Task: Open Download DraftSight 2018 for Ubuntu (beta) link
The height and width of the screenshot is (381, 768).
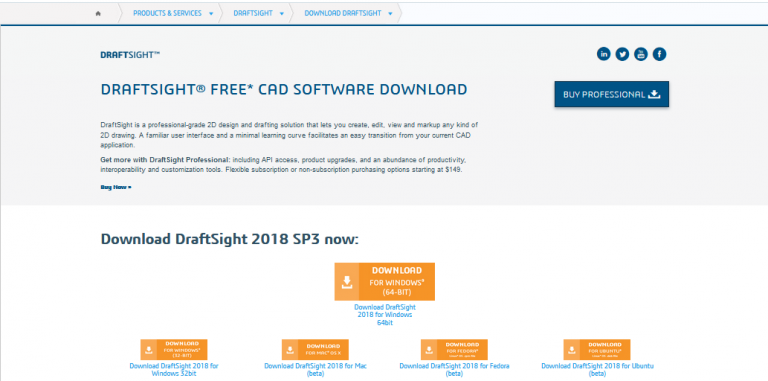Action: [597, 370]
